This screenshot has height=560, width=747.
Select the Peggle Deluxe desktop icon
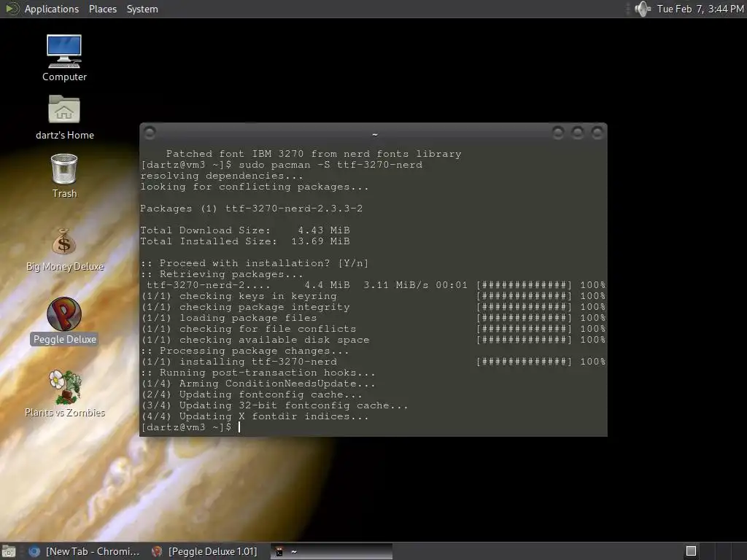(x=64, y=320)
